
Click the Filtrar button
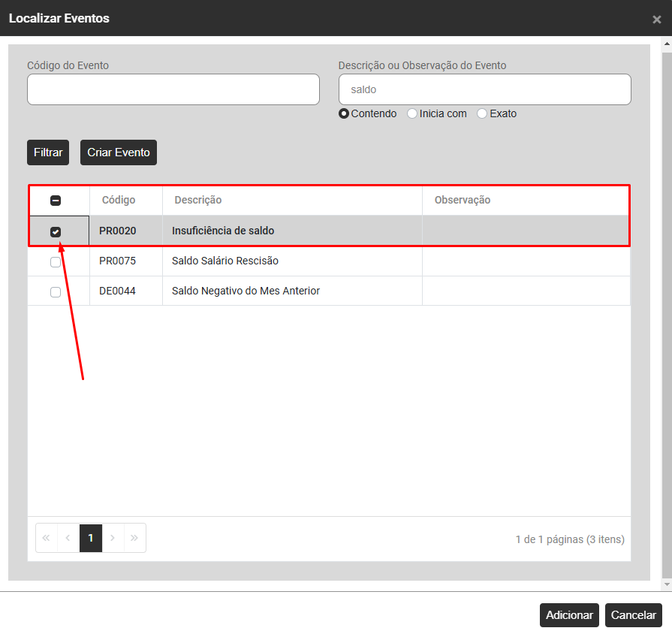pyautogui.click(x=48, y=152)
